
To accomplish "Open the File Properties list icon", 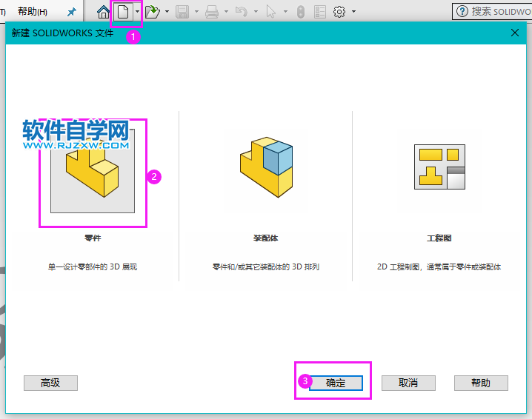I will (x=320, y=12).
